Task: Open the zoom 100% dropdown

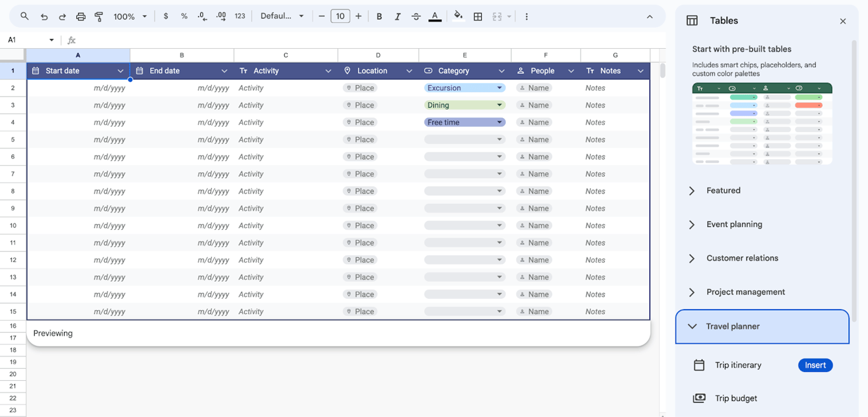Action: [130, 17]
